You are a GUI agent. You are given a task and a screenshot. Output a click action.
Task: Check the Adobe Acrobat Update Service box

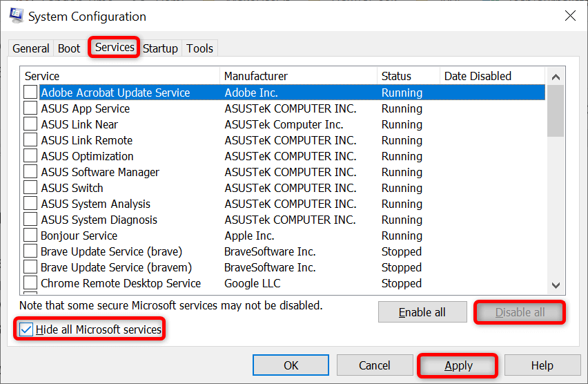pyautogui.click(x=30, y=93)
